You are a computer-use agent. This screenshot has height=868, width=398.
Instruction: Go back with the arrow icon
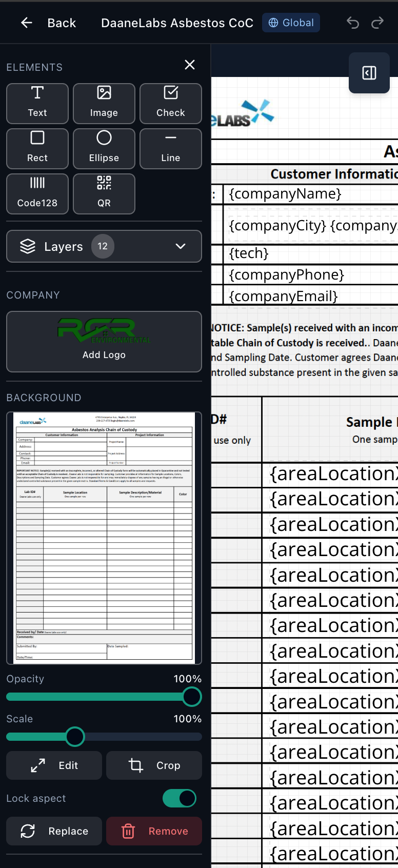[27, 23]
